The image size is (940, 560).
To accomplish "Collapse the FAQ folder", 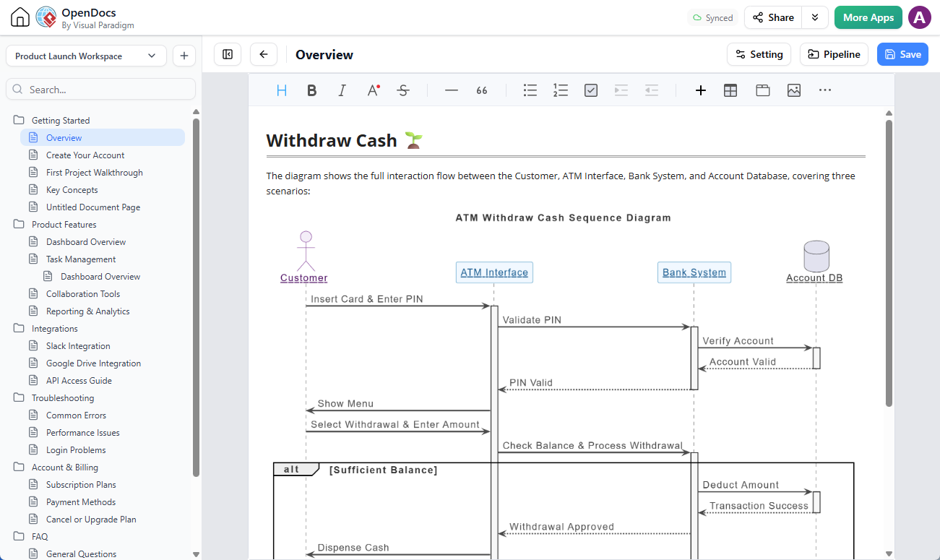I will (x=19, y=536).
